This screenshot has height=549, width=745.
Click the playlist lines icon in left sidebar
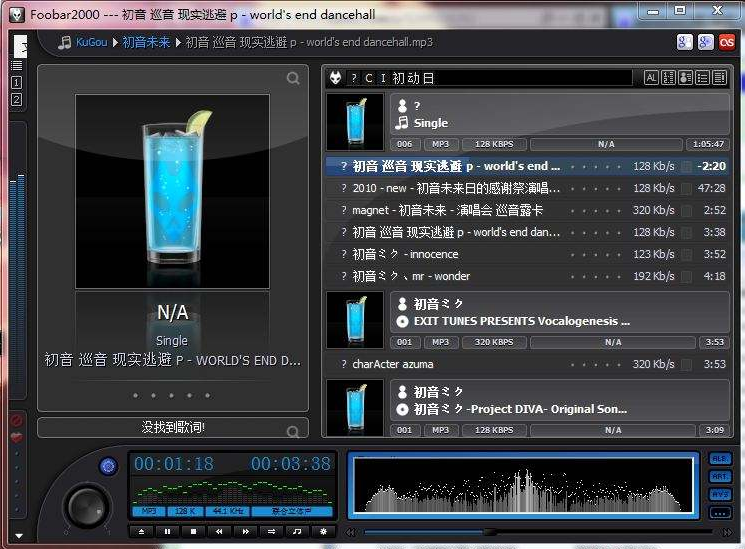click(x=17, y=66)
